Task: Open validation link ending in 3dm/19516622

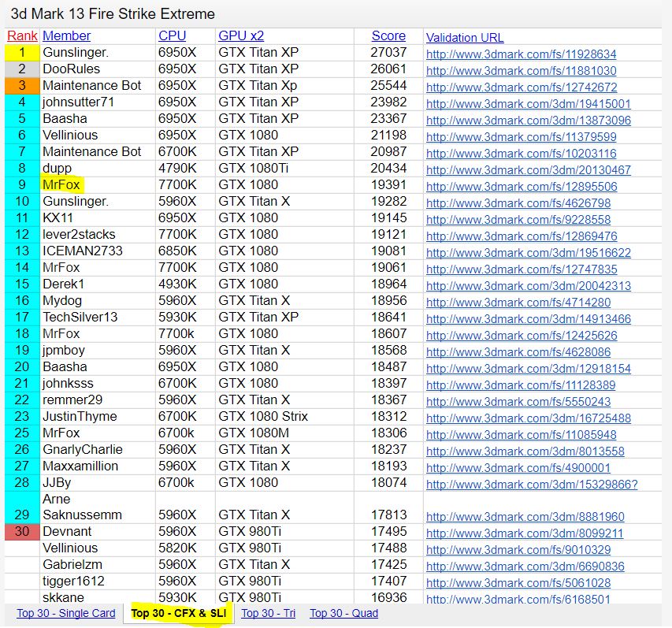Action: click(x=529, y=253)
